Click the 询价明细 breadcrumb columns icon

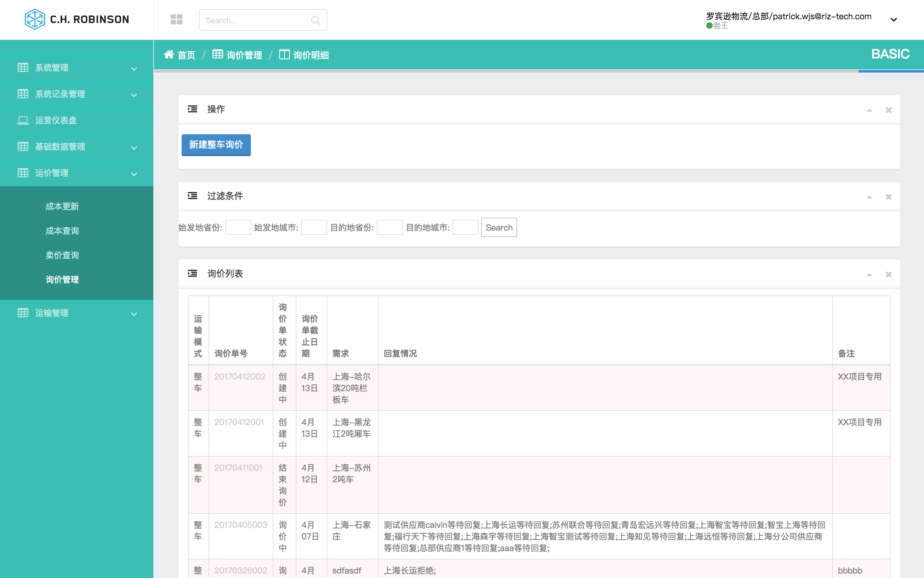pos(285,55)
